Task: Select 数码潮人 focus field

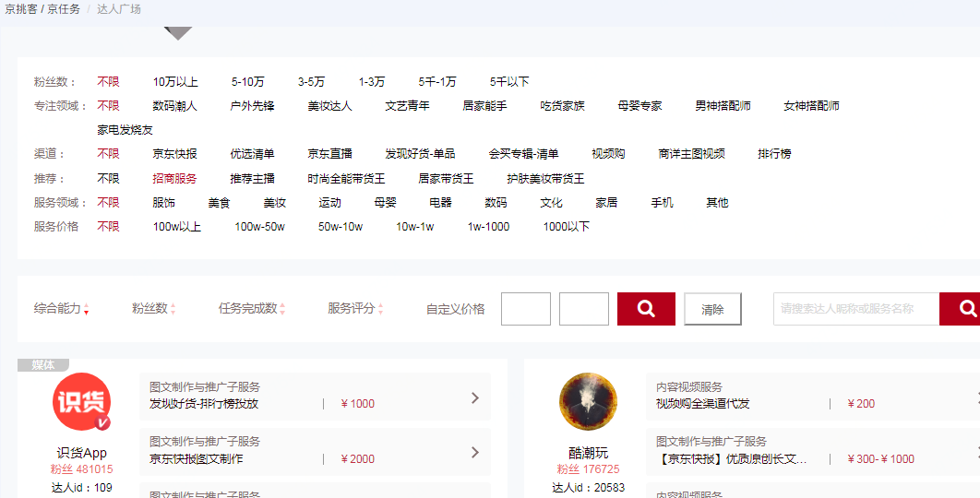Action: tap(175, 106)
